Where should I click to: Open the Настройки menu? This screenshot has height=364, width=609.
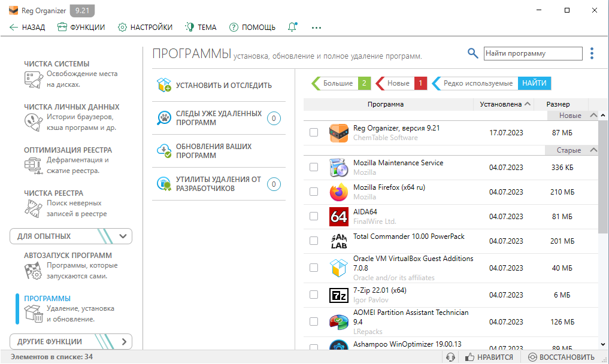146,27
